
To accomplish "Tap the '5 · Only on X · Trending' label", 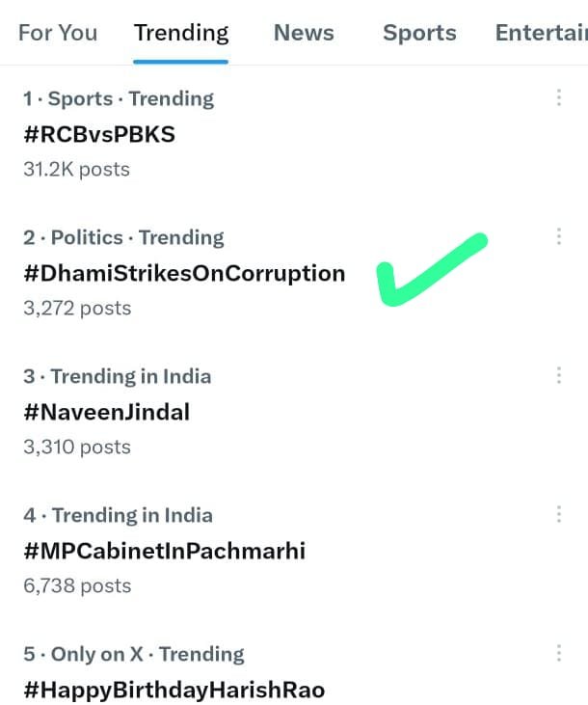I will (136, 654).
